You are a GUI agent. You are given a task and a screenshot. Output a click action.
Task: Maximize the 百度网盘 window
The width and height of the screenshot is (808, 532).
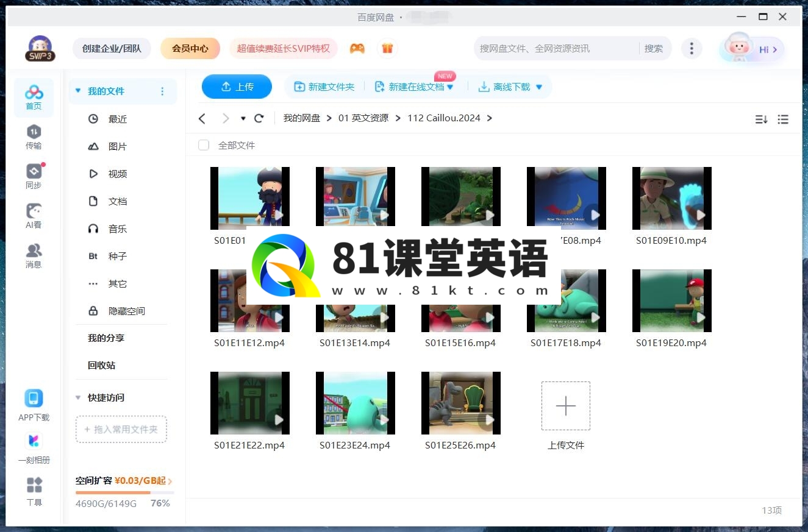tap(763, 17)
